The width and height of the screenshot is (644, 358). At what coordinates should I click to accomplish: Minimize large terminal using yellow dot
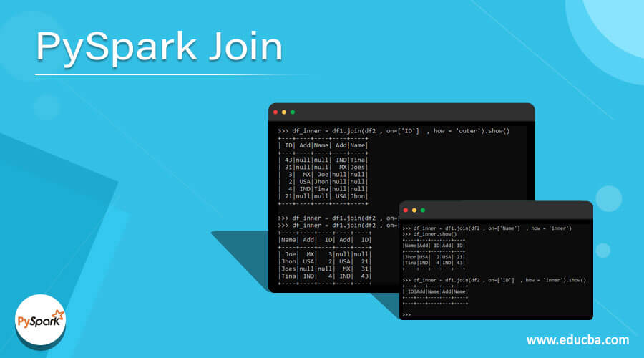pyautogui.click(x=284, y=112)
